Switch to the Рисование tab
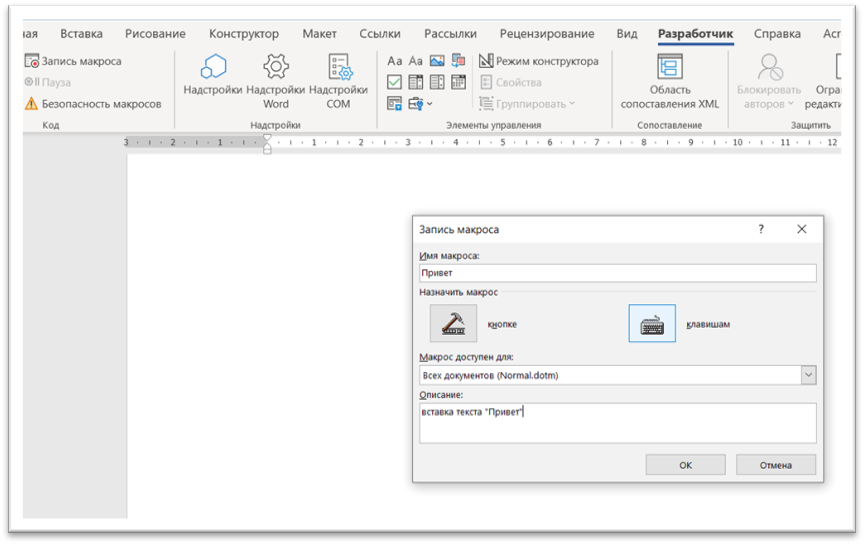 (155, 34)
